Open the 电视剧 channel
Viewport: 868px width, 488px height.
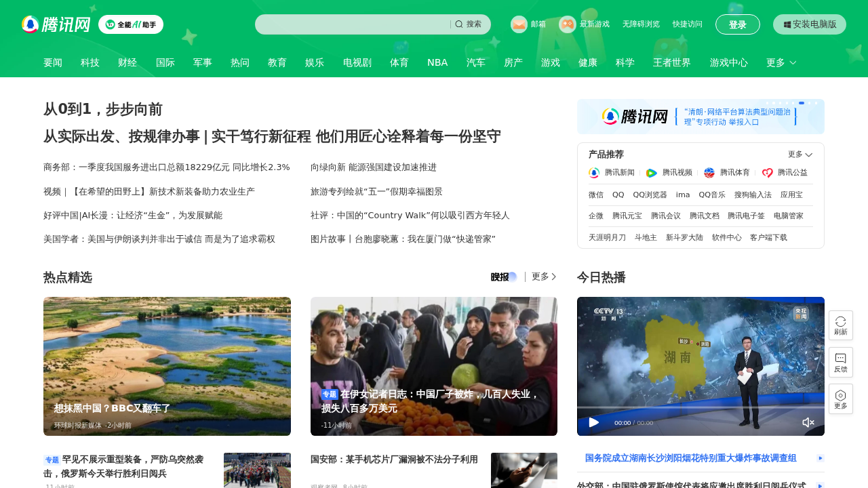(357, 62)
